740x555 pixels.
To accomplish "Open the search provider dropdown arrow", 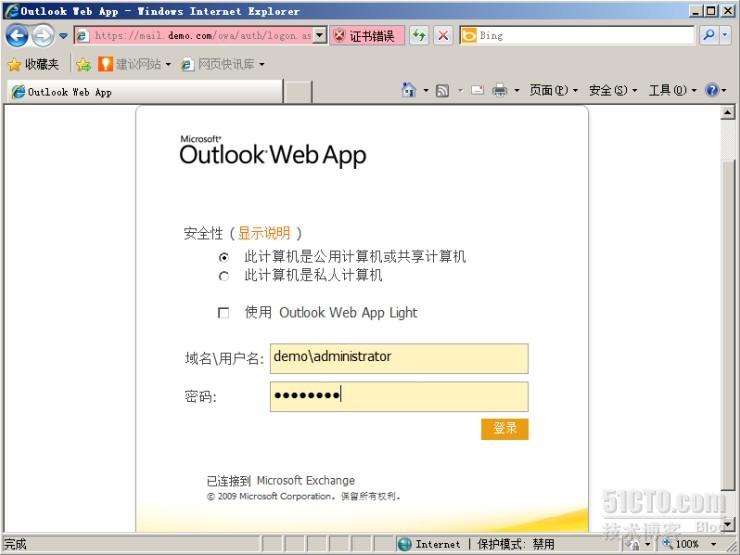I will (725, 35).
